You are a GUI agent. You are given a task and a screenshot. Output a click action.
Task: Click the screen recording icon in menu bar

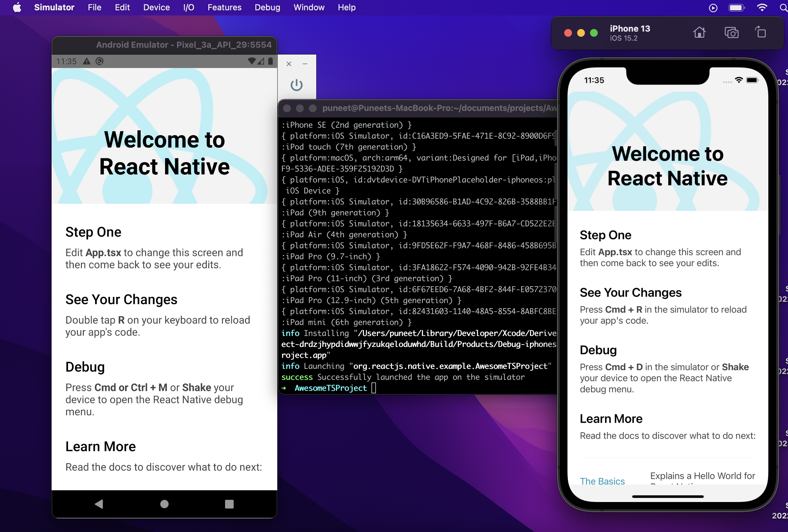713,8
